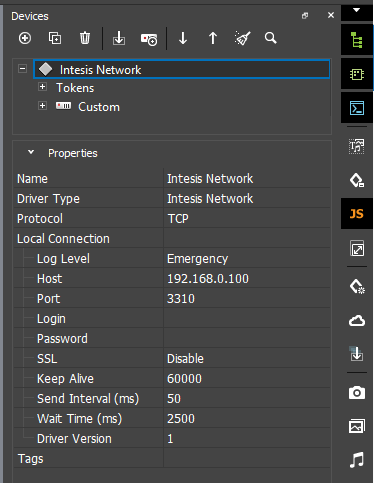
Task: Click the paint bucket sidebar icon
Action: click(x=357, y=180)
